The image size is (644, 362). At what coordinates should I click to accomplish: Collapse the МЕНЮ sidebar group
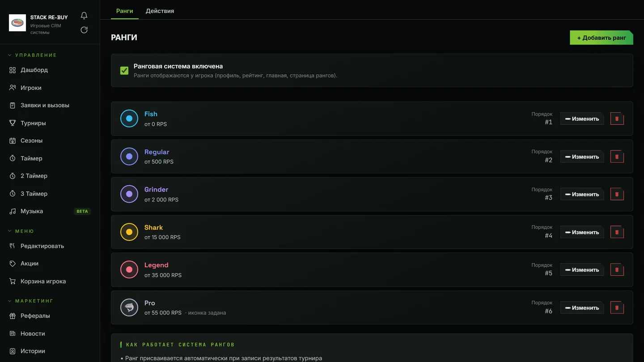point(21,231)
